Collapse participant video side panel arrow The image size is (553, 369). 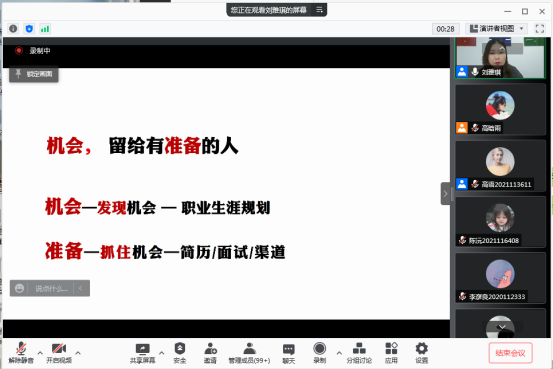click(x=445, y=194)
